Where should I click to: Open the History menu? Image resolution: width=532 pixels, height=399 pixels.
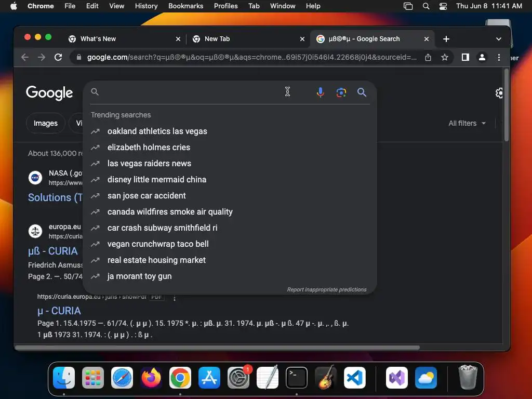click(146, 6)
